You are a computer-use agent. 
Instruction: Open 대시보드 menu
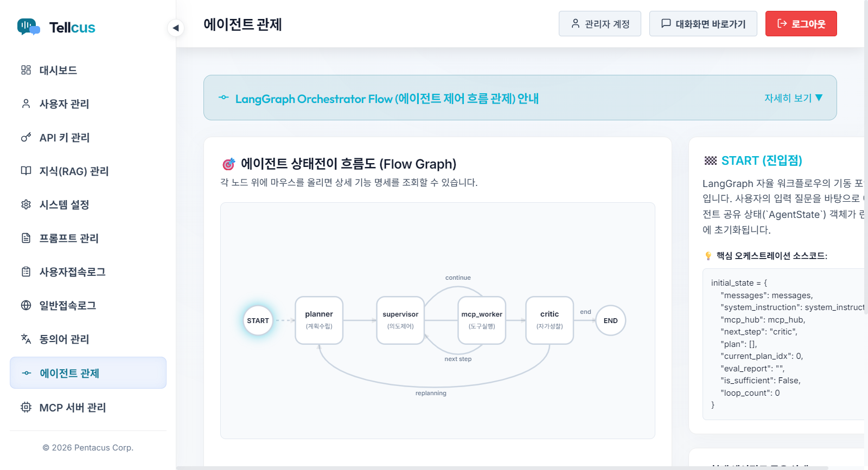88,70
